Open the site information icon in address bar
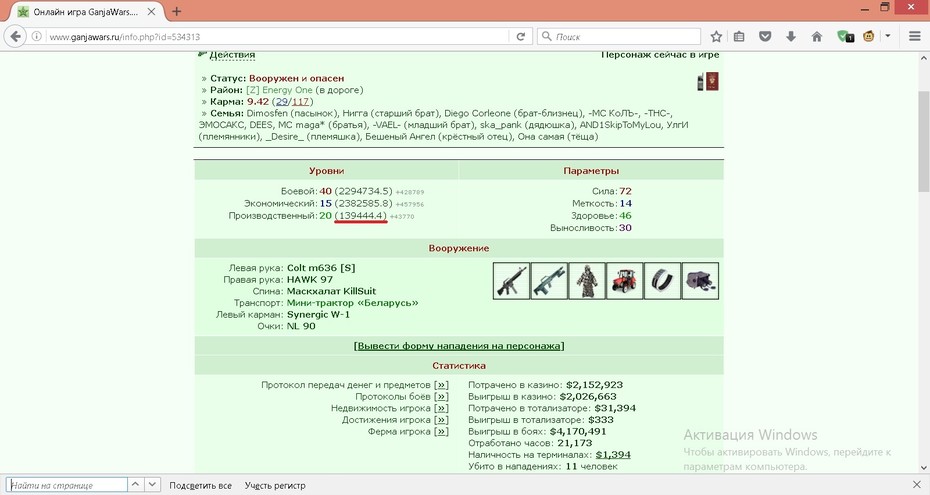 pos(36,36)
